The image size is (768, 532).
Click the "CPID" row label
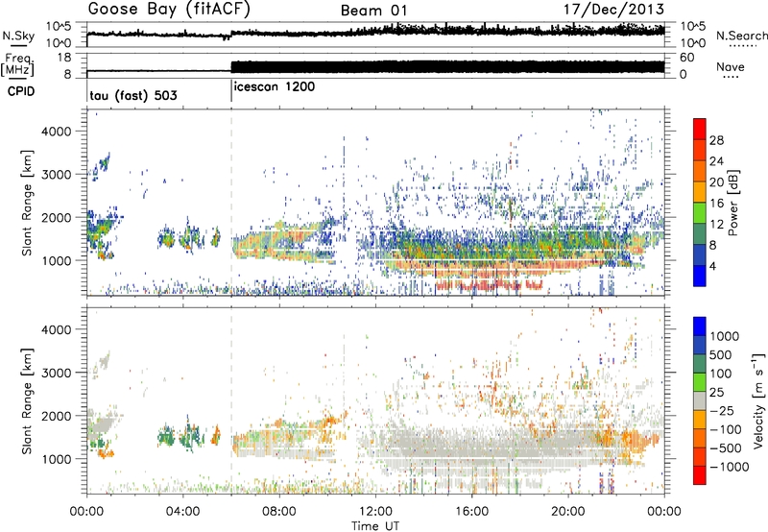(21, 91)
